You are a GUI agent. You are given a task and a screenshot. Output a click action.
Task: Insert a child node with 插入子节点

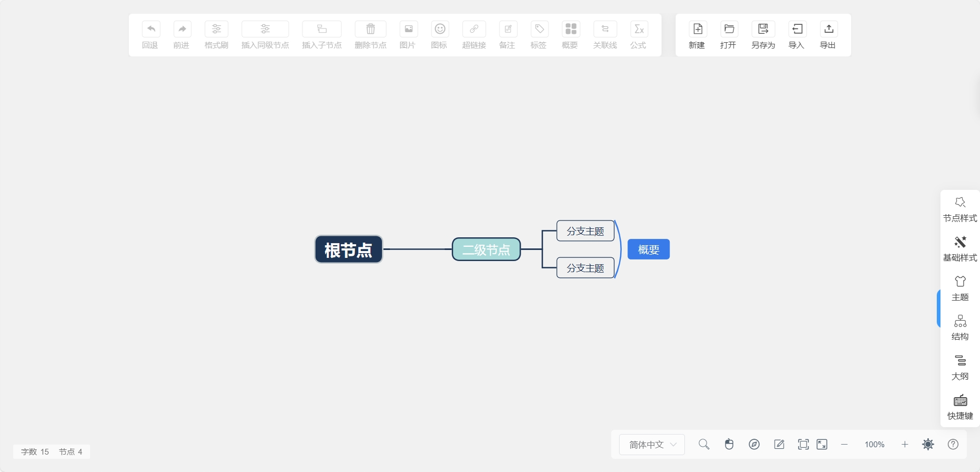point(322,29)
